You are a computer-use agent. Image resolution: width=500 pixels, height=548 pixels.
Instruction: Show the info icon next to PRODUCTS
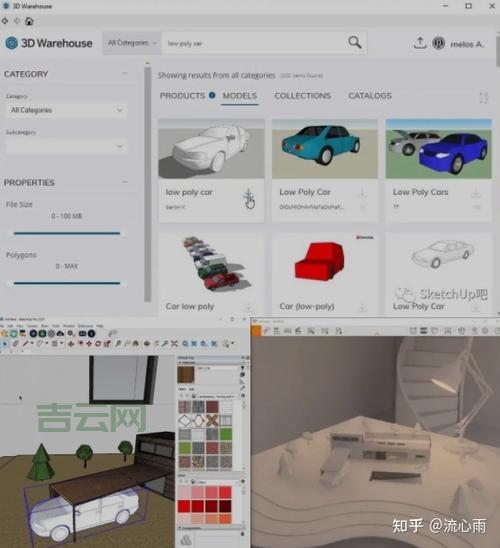tap(212, 95)
